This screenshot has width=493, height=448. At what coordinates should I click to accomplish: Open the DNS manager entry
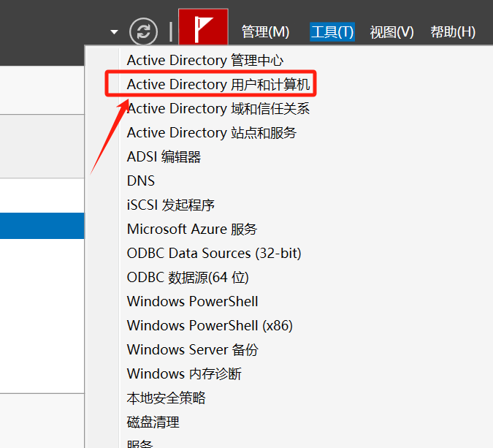141,181
